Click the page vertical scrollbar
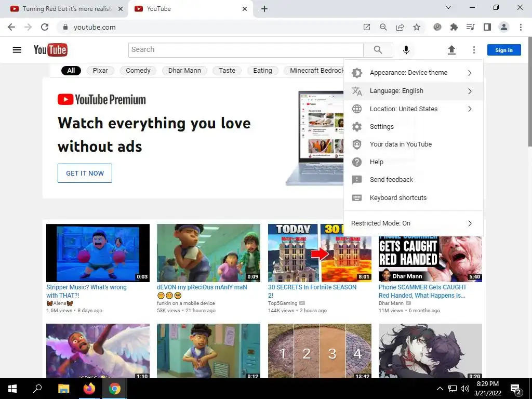532x399 pixels. pos(529,91)
